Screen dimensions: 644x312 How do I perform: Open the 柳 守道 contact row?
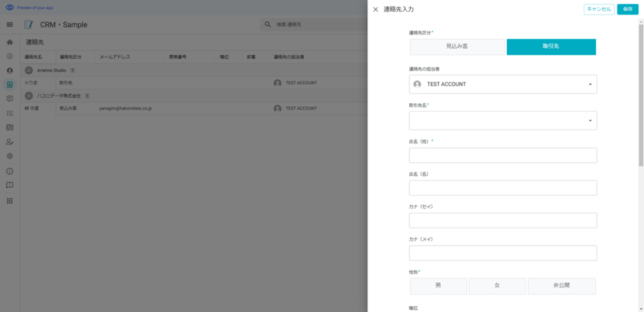pos(194,108)
